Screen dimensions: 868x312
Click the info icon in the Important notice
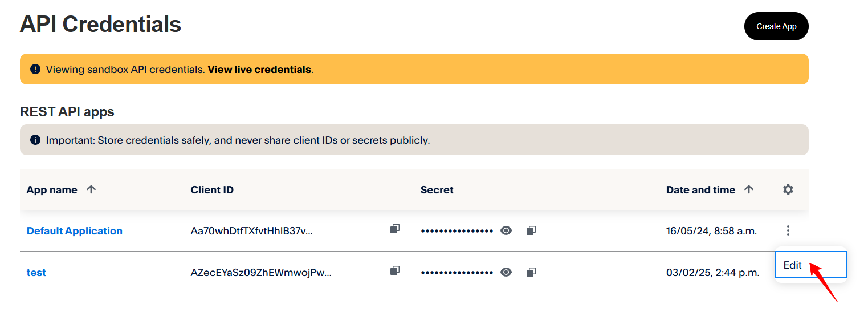click(x=35, y=140)
